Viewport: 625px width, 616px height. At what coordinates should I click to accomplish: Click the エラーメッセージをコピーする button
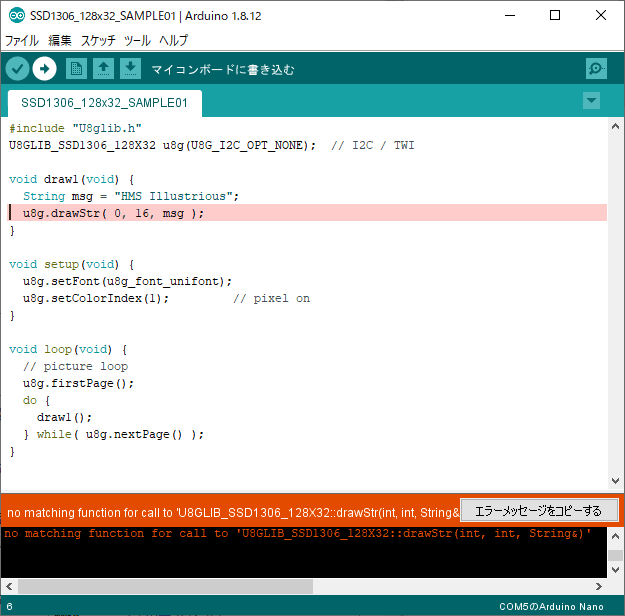pyautogui.click(x=539, y=511)
